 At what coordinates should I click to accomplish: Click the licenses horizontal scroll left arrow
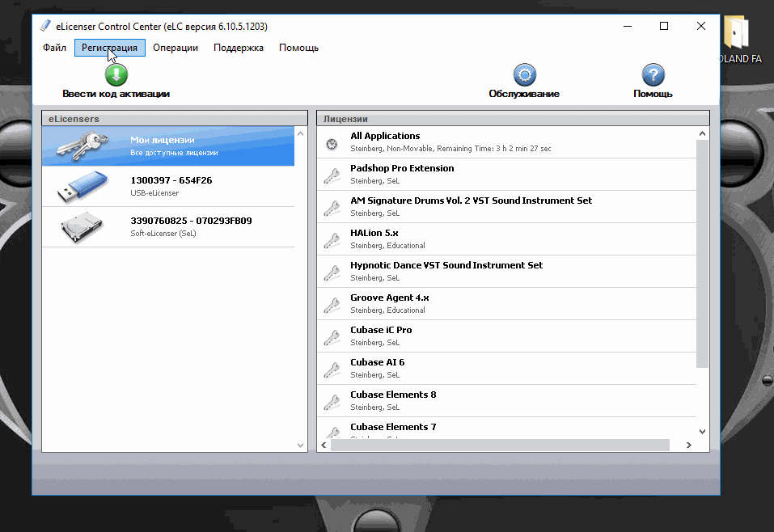[x=324, y=445]
